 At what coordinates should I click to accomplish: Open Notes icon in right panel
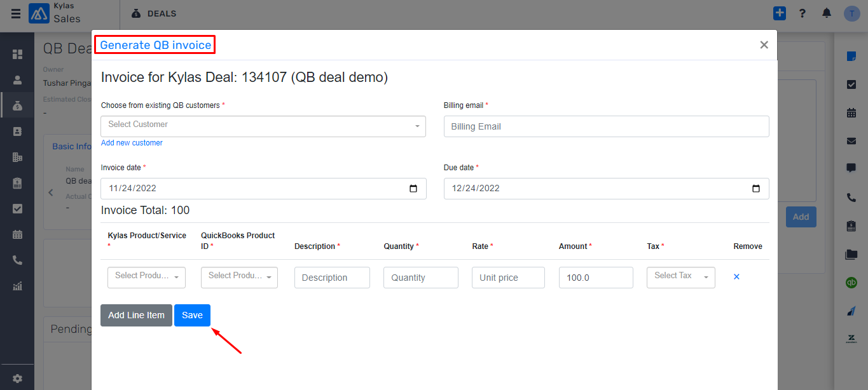(851, 57)
